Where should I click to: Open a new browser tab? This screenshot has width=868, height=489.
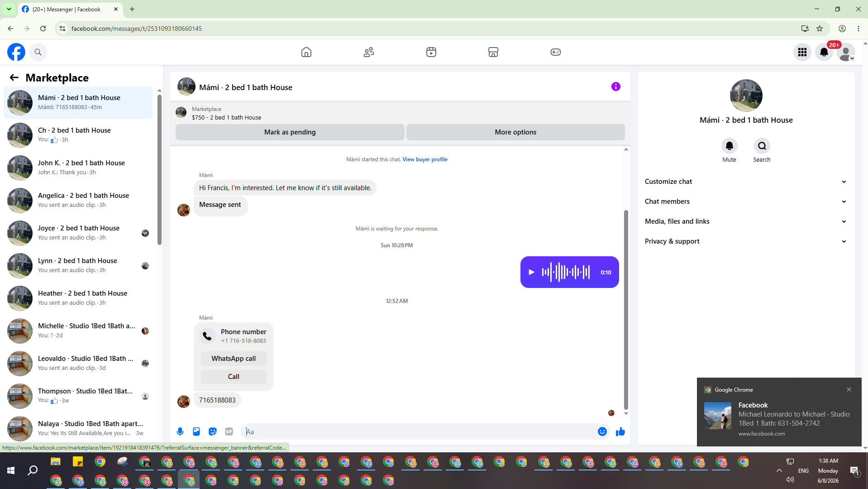[132, 9]
